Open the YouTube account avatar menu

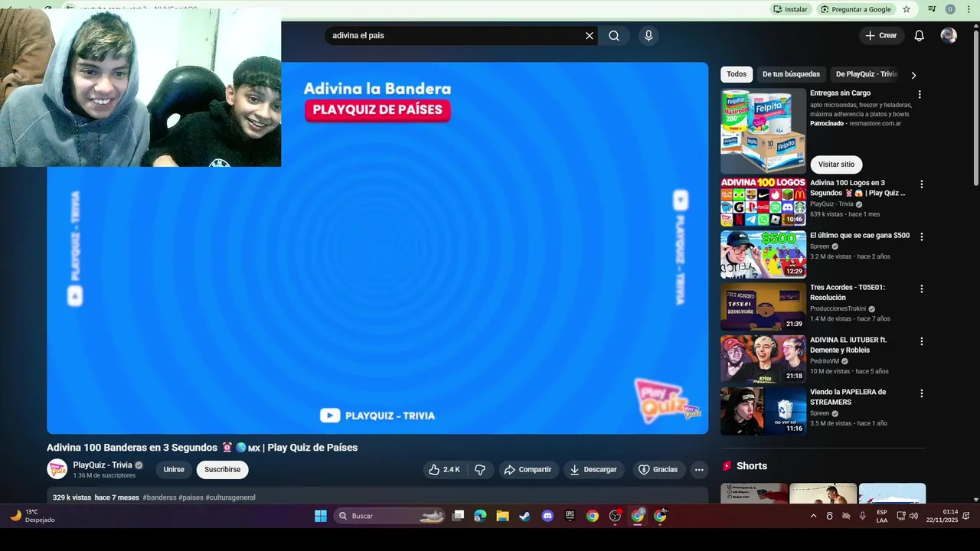949,36
